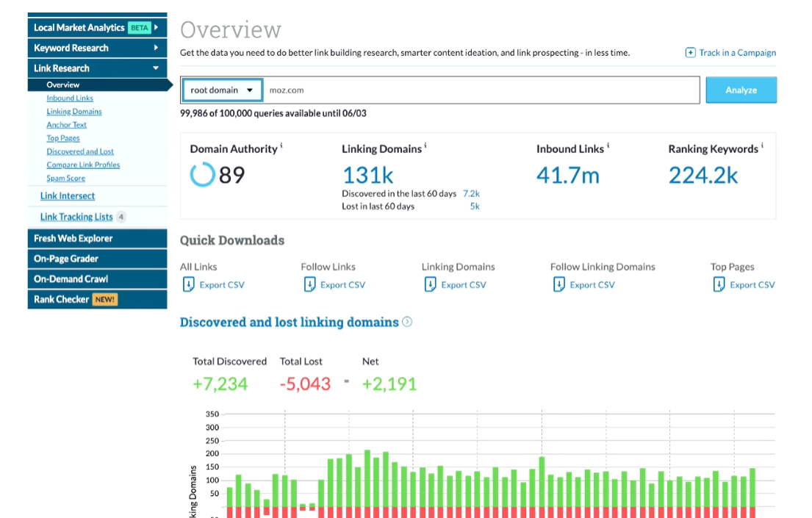Image resolution: width=812 pixels, height=518 pixels.
Task: Expand the Local Market Analytics section
Action: coord(157,28)
